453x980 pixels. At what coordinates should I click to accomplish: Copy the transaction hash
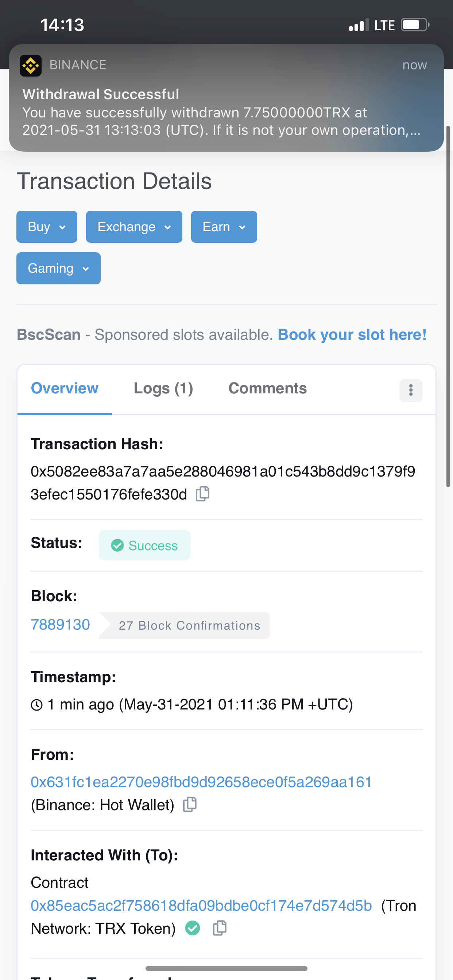point(202,494)
